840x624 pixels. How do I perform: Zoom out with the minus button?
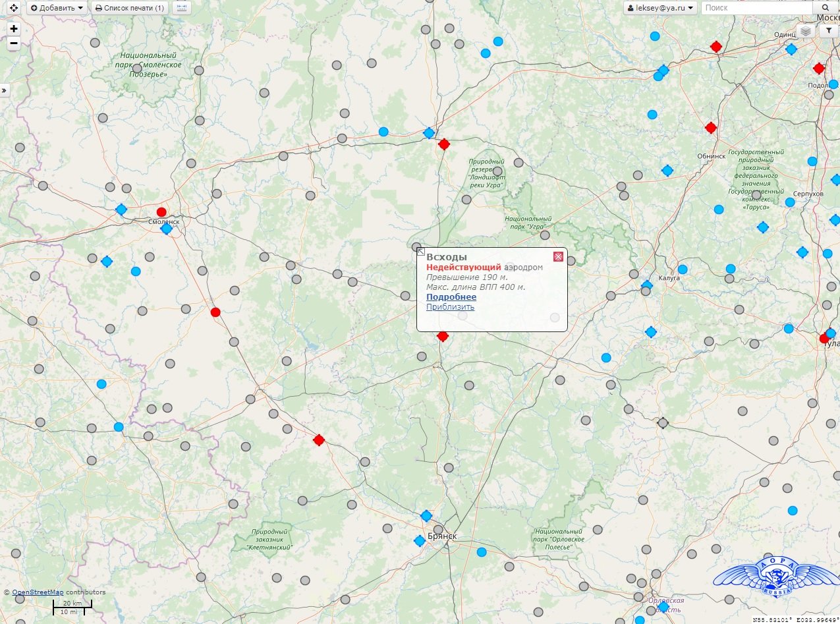(14, 43)
